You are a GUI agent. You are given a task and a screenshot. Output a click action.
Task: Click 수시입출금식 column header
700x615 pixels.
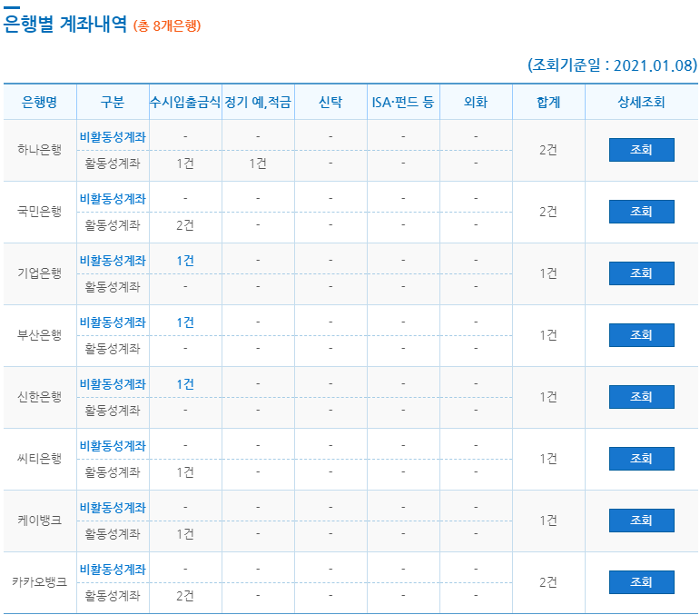tap(185, 103)
